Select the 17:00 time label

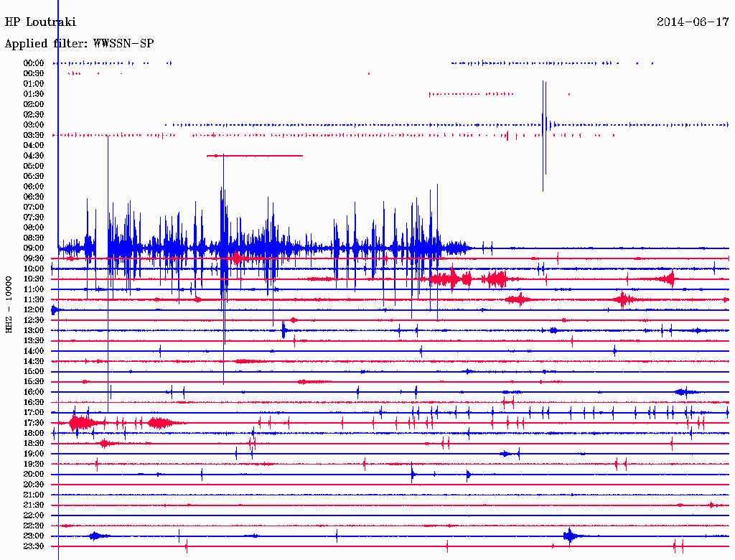coord(34,412)
